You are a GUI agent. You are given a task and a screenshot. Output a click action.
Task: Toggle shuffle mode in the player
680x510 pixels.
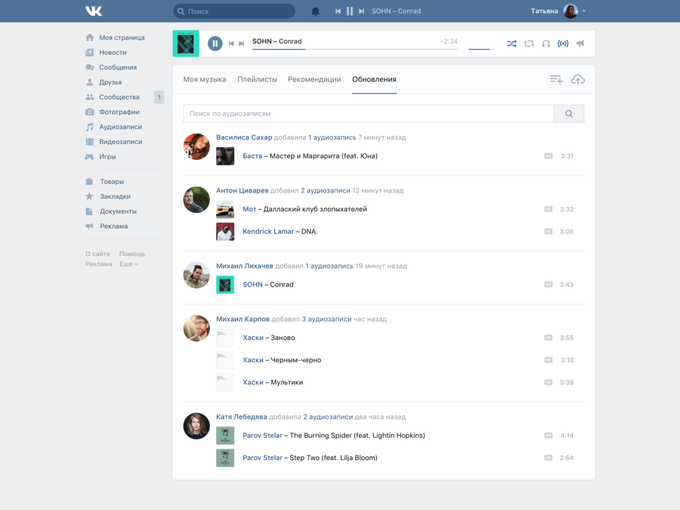click(512, 43)
